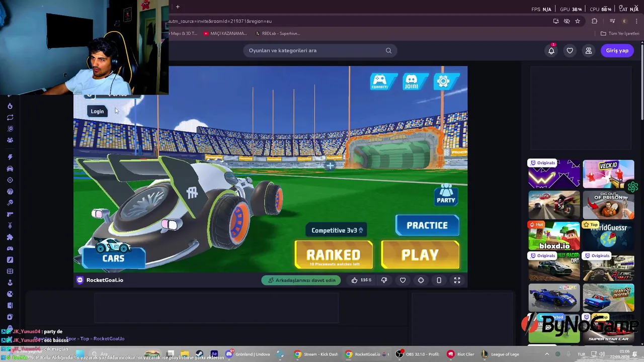Screen dimensions: 644x362
Task: Open the gamepad controller sidebar category
Action: tap(10, 248)
